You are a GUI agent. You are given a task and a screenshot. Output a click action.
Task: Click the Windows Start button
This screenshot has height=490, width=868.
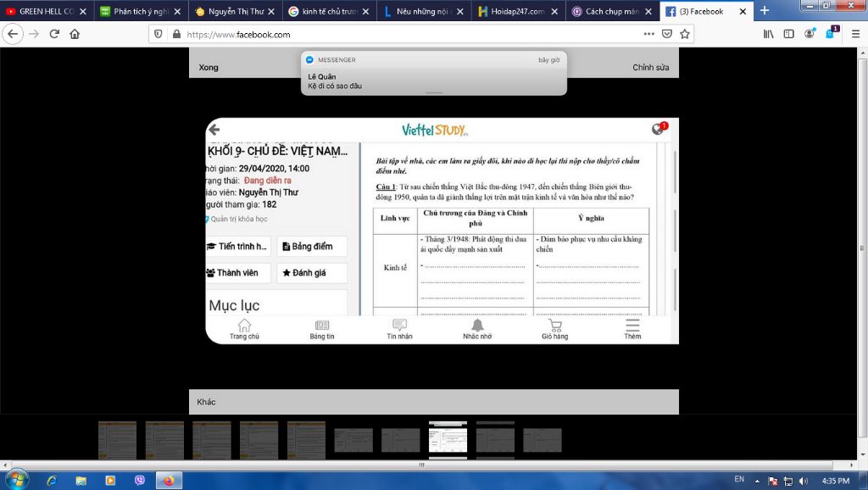(16, 480)
